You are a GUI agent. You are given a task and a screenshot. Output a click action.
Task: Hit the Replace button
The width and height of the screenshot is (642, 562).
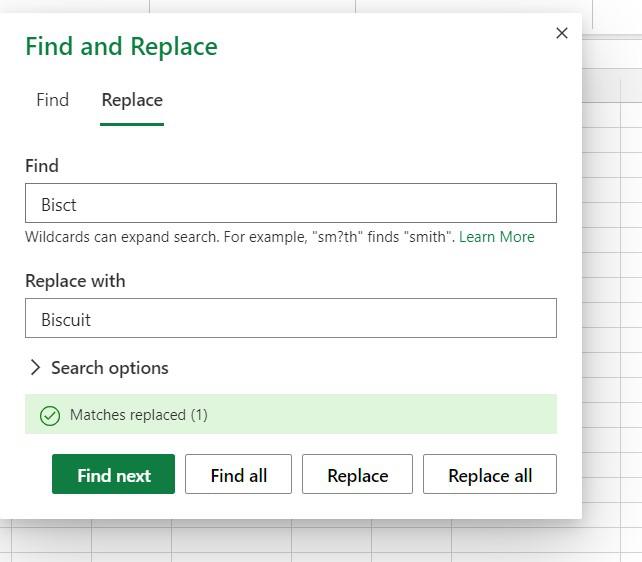point(357,475)
